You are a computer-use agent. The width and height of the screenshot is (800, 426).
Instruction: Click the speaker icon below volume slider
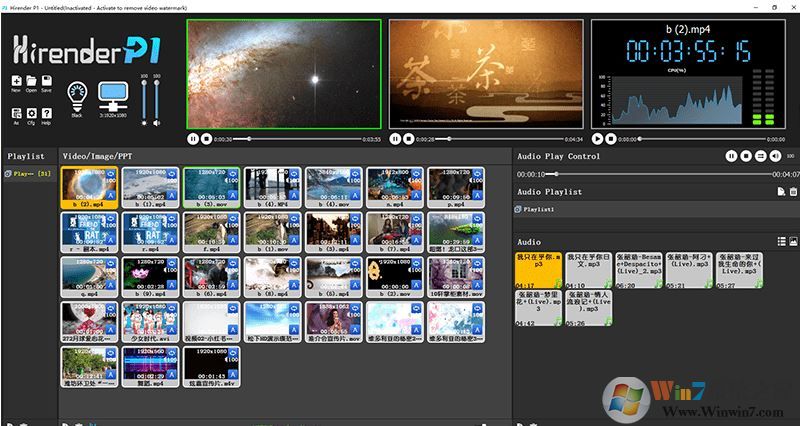(157, 123)
